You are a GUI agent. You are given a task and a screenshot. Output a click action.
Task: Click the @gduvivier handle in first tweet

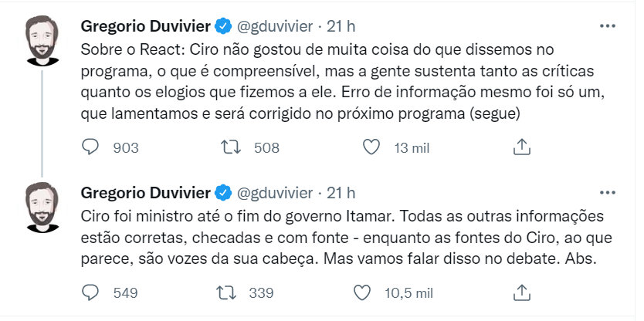pos(275,26)
